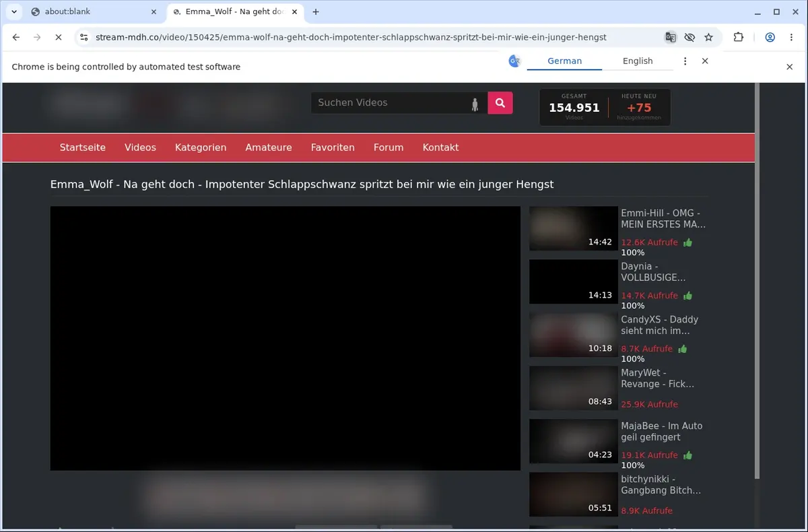This screenshot has width=808, height=532.
Task: Open the Translate page icon
Action: coord(671,38)
